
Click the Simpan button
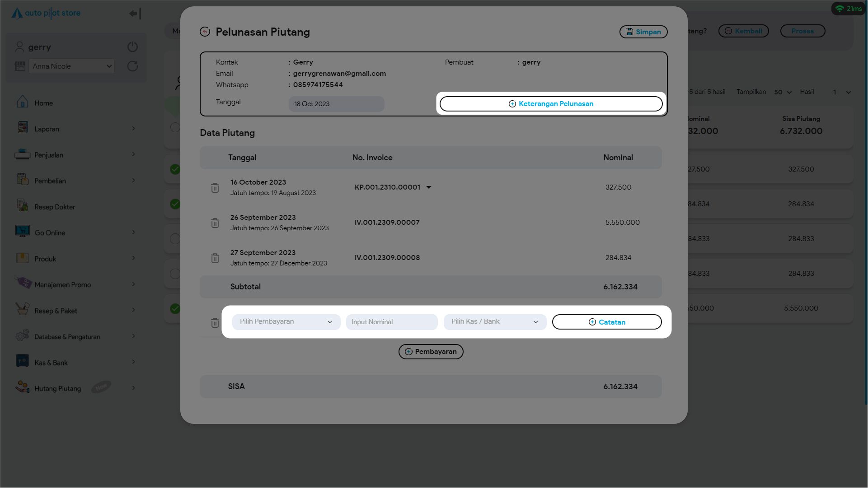643,32
